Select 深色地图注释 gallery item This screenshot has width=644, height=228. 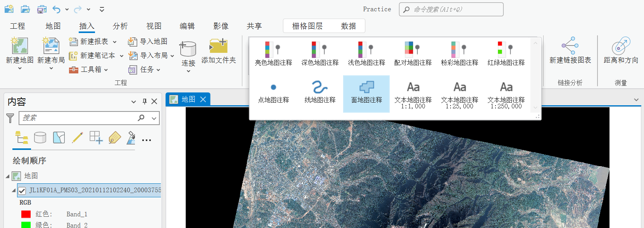tap(320, 54)
